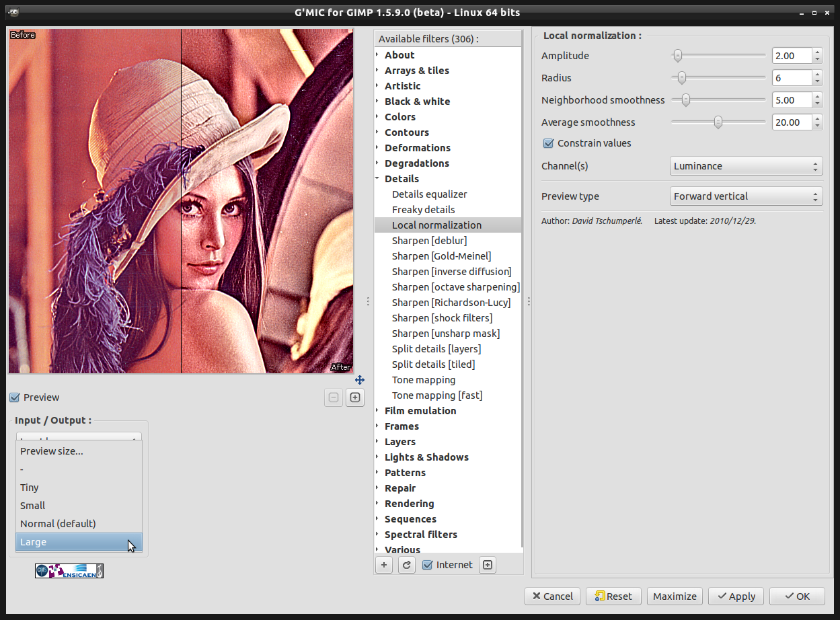The width and height of the screenshot is (840, 620).
Task: Expand the About filter category
Action: click(377, 55)
